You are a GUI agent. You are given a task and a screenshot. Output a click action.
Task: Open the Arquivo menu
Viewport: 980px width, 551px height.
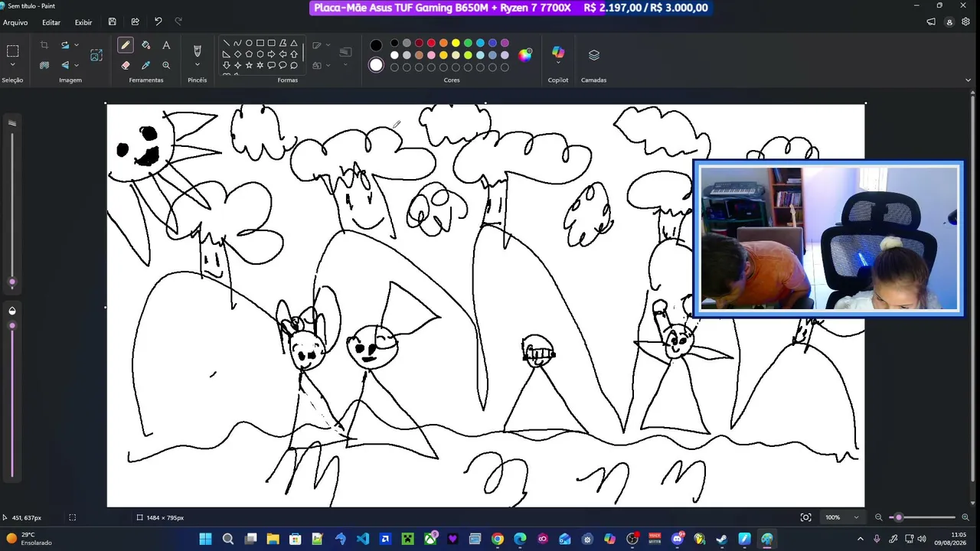pos(15,22)
